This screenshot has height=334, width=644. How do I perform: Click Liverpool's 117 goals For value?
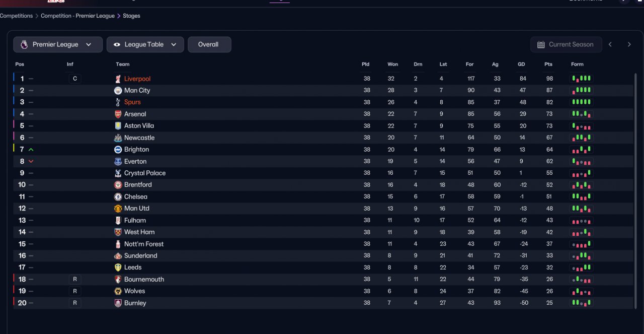point(471,79)
